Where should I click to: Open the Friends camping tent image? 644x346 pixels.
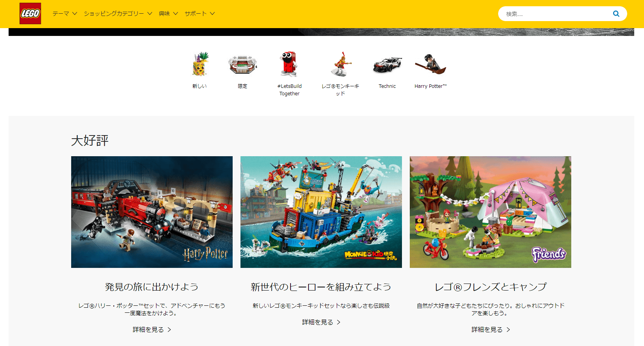[x=490, y=212]
